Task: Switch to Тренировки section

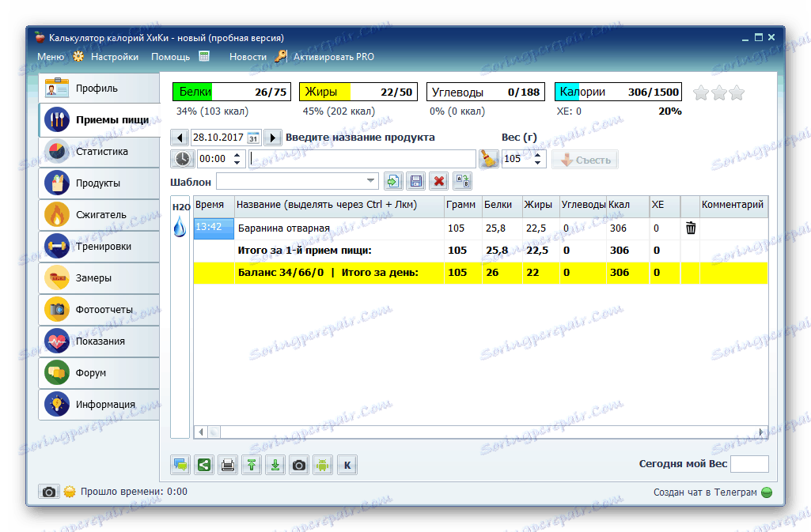Action: point(99,247)
